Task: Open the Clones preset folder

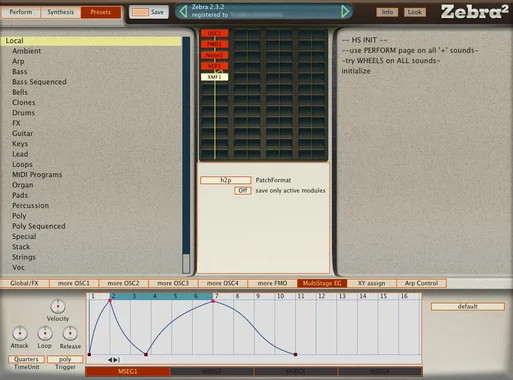Action: pyautogui.click(x=24, y=103)
